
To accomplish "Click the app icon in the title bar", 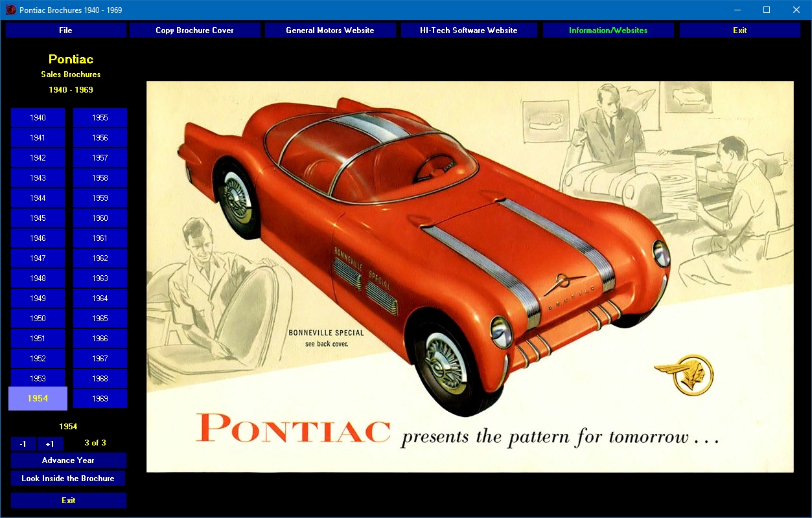I will pos(10,10).
